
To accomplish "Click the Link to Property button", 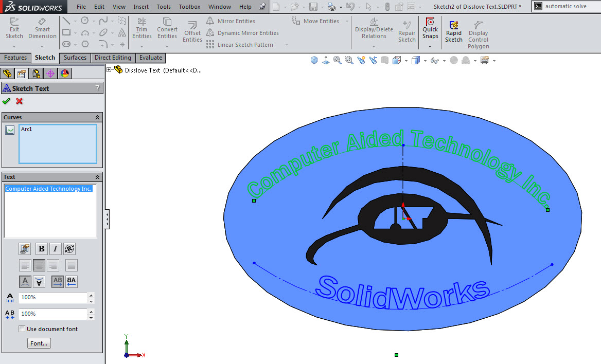I will pos(25,249).
